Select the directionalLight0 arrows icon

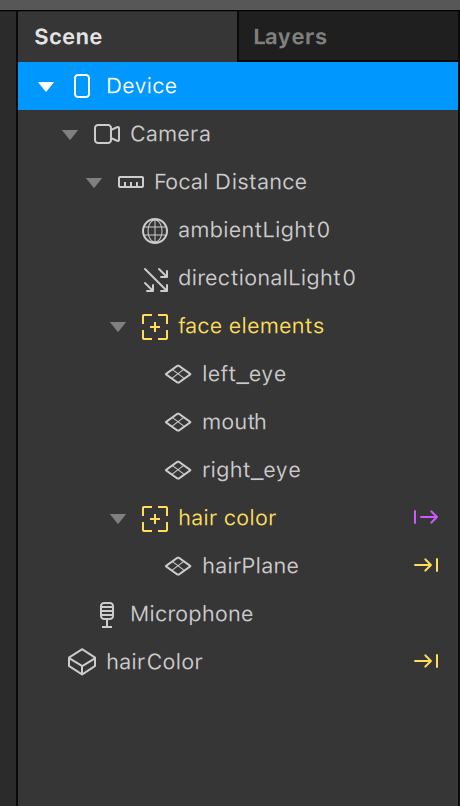(x=155, y=279)
